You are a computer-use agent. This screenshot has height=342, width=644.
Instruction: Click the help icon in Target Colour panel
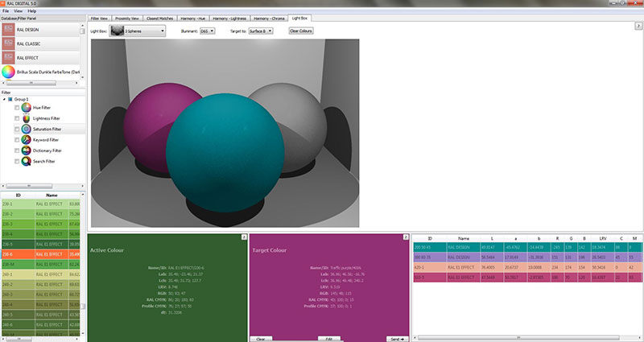(x=406, y=237)
